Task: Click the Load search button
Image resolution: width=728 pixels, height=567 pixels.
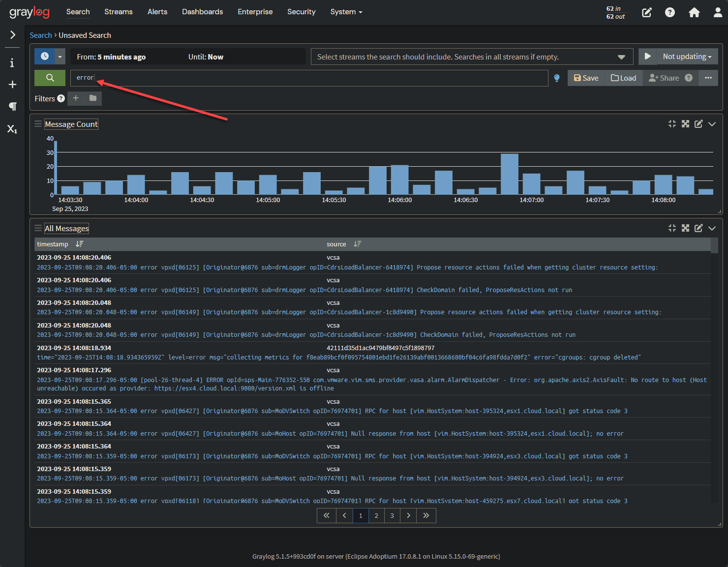Action: point(623,78)
